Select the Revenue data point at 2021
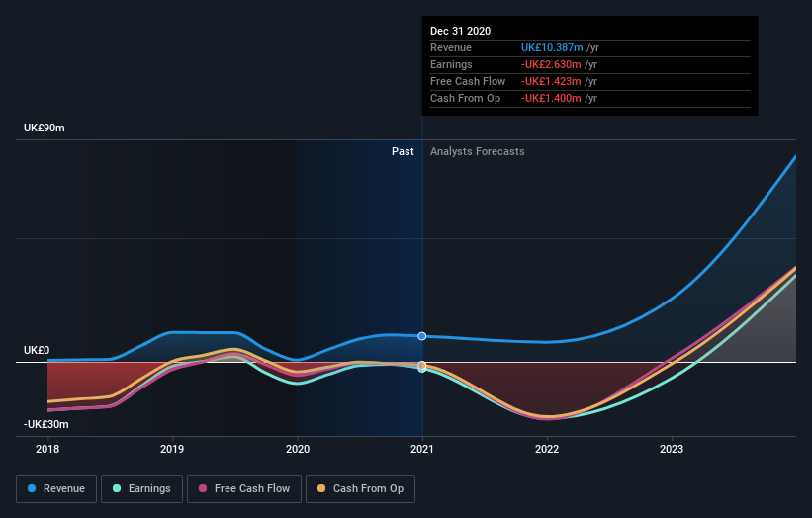This screenshot has width=812, height=518. tap(422, 336)
